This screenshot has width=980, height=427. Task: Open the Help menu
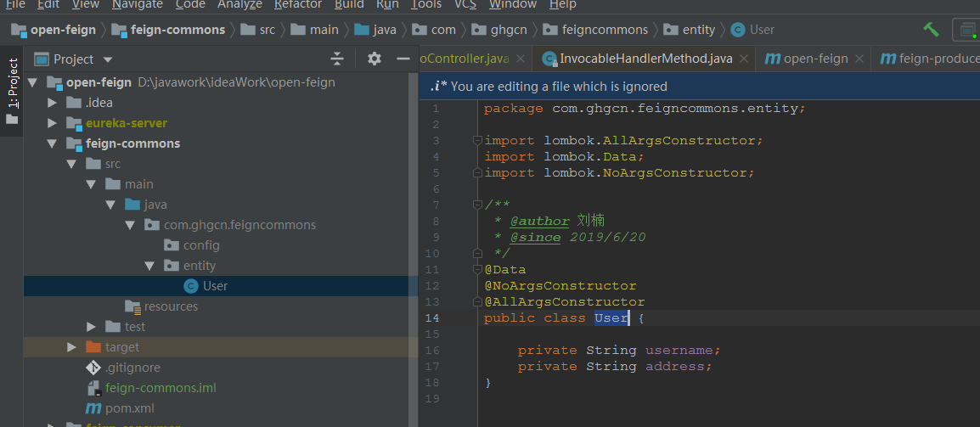(x=562, y=4)
